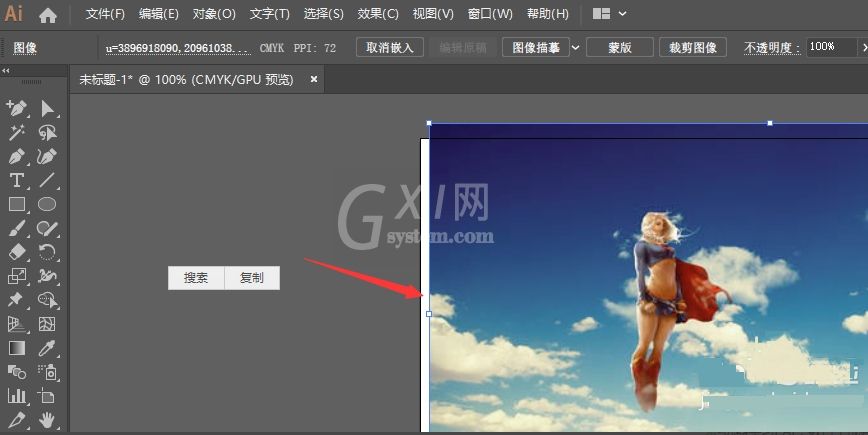Select the Lasso tool

pos(48,132)
